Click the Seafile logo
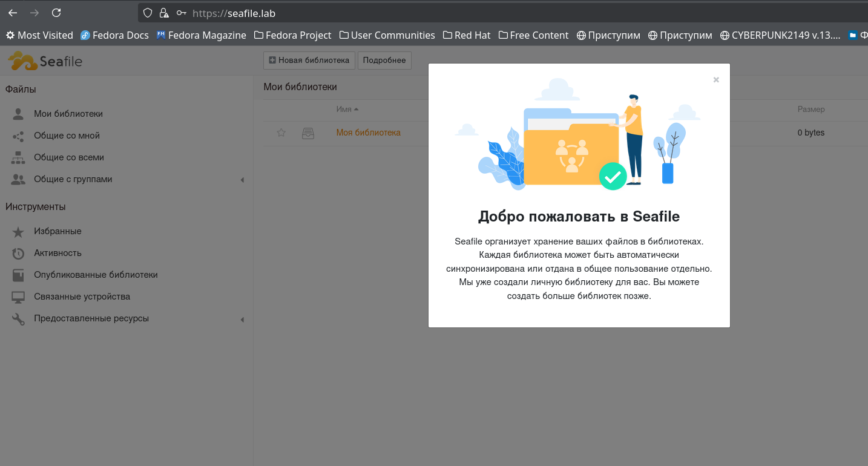Image resolution: width=868 pixels, height=466 pixels. point(45,61)
